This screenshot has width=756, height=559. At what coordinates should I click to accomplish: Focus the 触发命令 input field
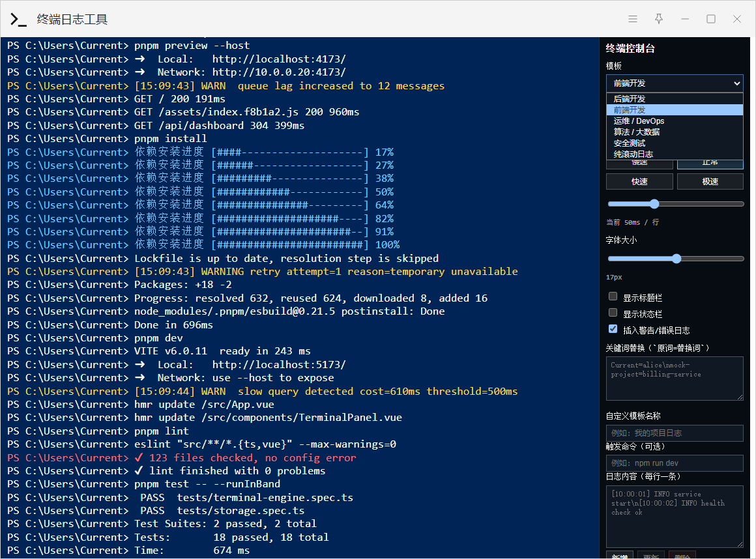click(675, 463)
